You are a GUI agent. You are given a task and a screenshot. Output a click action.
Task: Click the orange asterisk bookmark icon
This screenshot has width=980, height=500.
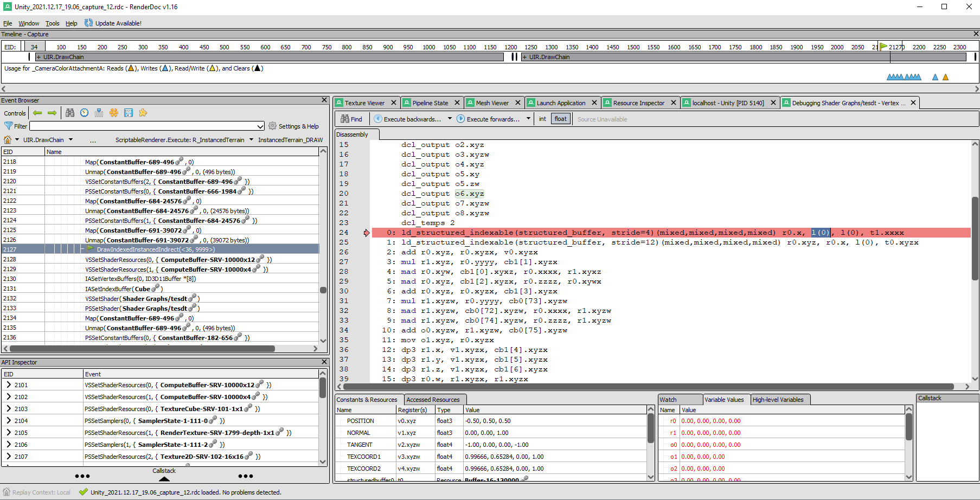coord(114,113)
